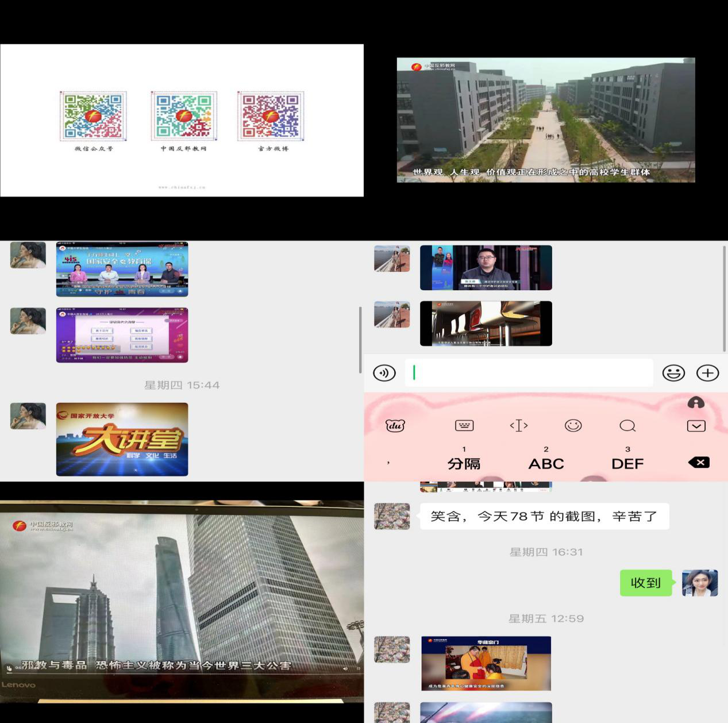Click the 中国反邪教网 logo on skyscraper video
728x723 pixels.
pyautogui.click(x=43, y=525)
